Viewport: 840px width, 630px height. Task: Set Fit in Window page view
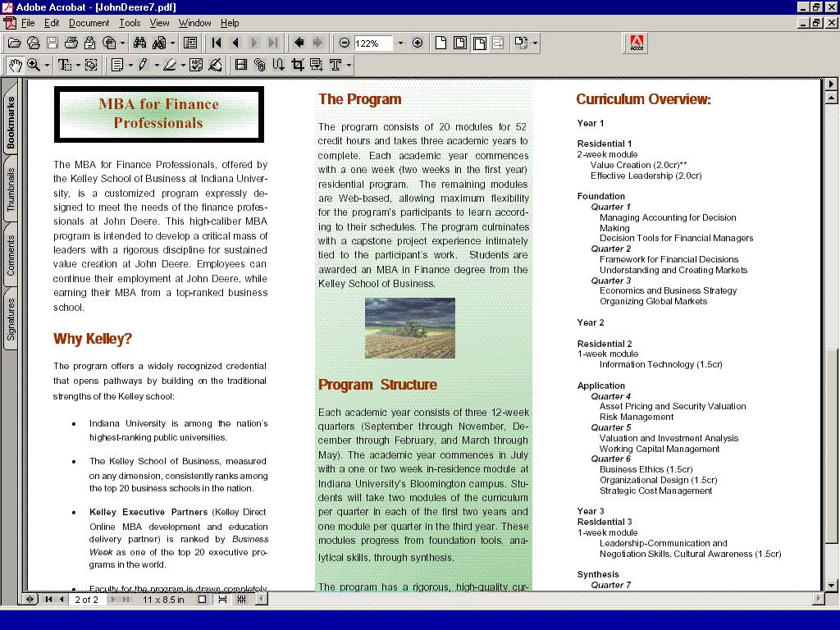click(x=459, y=43)
